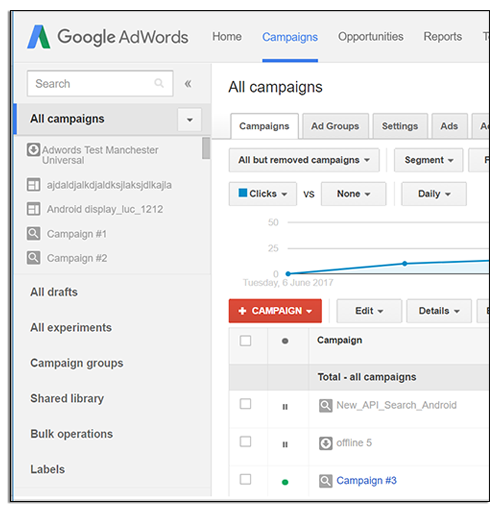Tick the checkbox for offline 5 row
The width and height of the screenshot is (500, 512).
pyautogui.click(x=245, y=442)
